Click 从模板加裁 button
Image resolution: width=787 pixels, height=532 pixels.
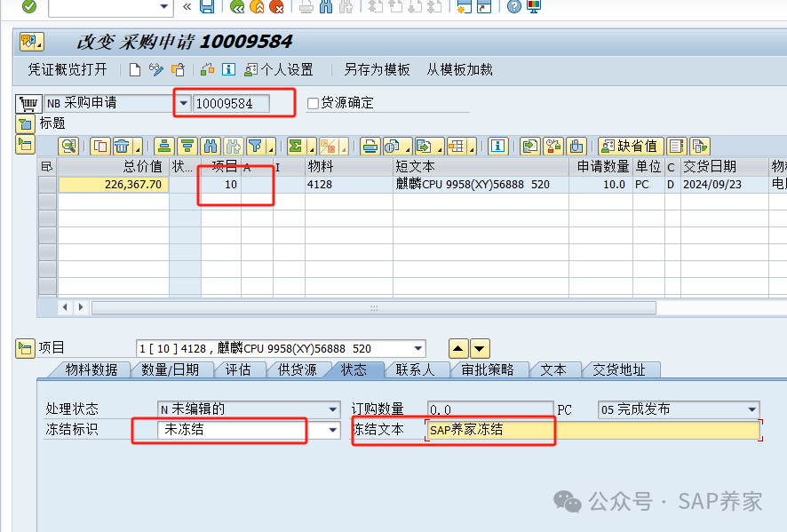coord(459,69)
